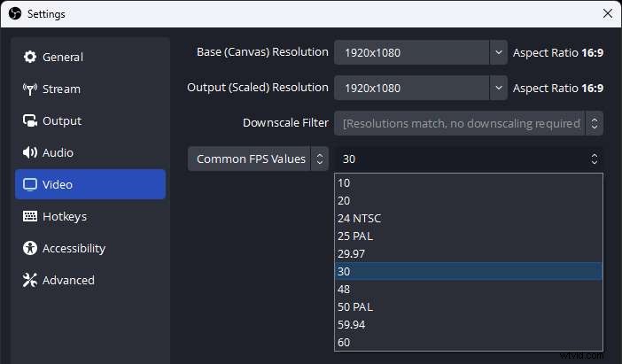Select 60 from the FPS list
Screen dimensions: 622x364
click(344, 342)
